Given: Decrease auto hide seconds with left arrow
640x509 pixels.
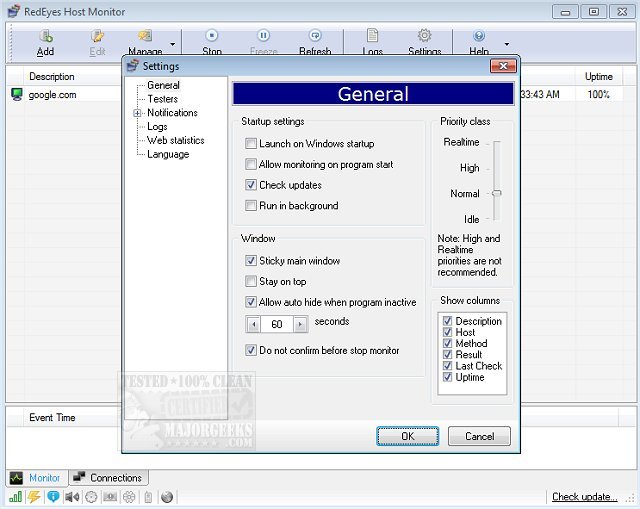Looking at the screenshot, I should [x=253, y=324].
